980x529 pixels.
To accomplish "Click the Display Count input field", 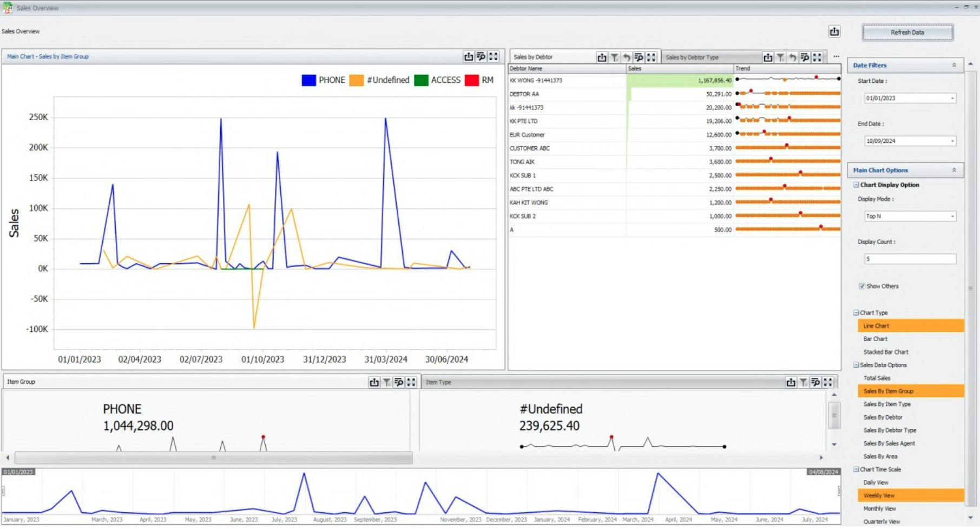I will (x=910, y=259).
